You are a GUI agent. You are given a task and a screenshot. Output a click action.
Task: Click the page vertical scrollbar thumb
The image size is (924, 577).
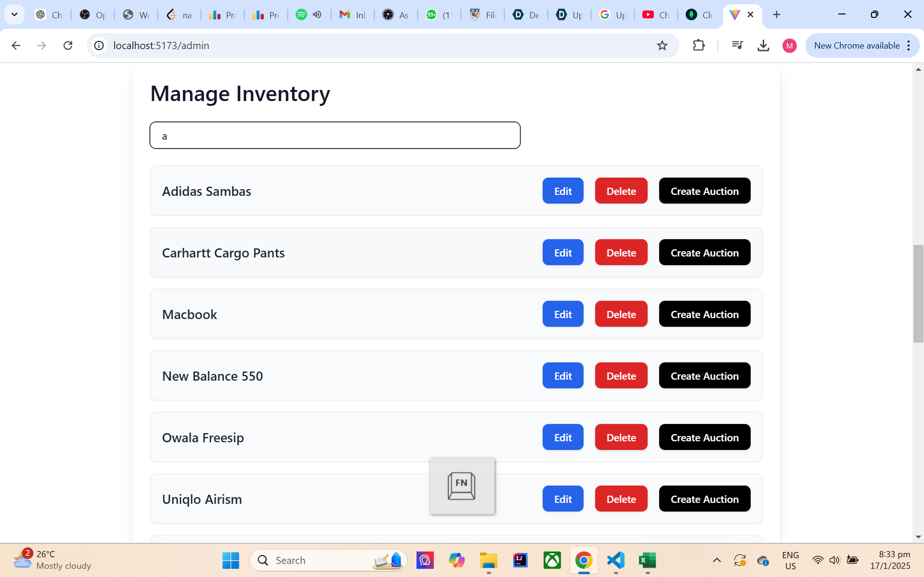pos(918,294)
